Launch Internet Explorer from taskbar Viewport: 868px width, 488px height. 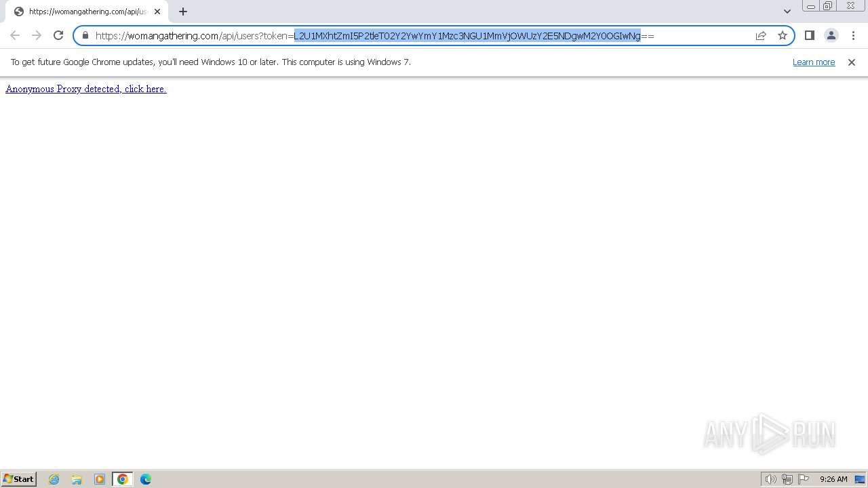[x=54, y=479]
